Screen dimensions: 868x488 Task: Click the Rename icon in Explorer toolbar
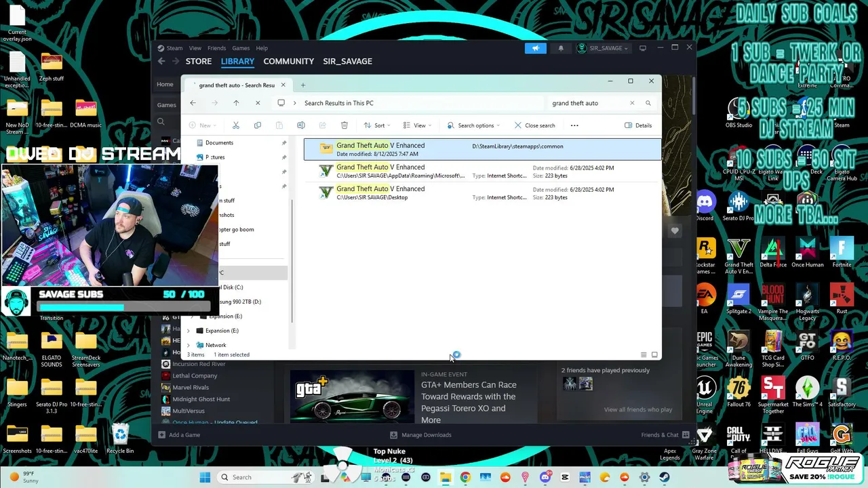click(301, 125)
